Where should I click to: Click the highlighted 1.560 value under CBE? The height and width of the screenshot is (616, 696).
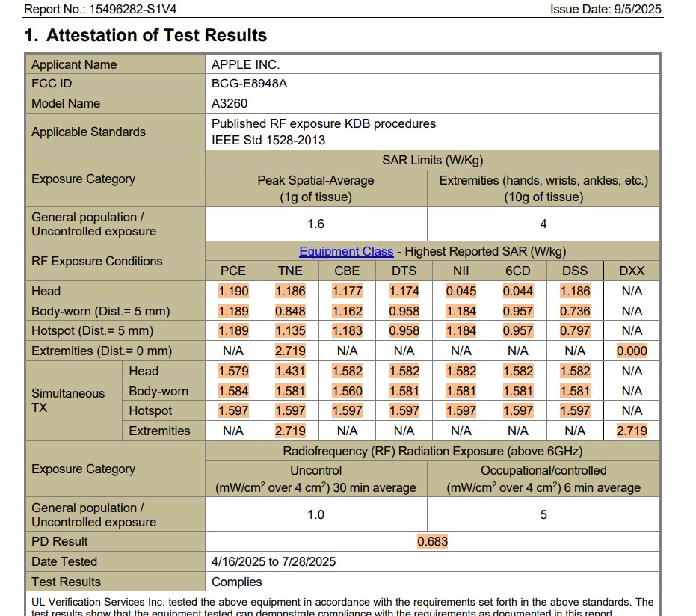click(347, 391)
